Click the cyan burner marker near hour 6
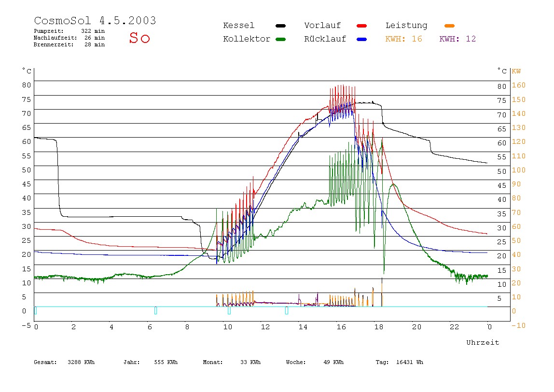The height and width of the screenshot is (392, 554). (x=155, y=310)
